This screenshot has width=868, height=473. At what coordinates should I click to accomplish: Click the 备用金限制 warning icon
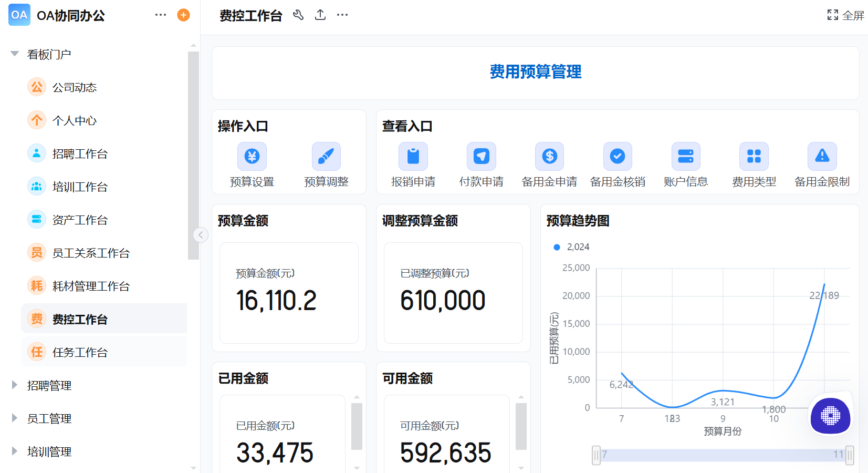pyautogui.click(x=822, y=156)
